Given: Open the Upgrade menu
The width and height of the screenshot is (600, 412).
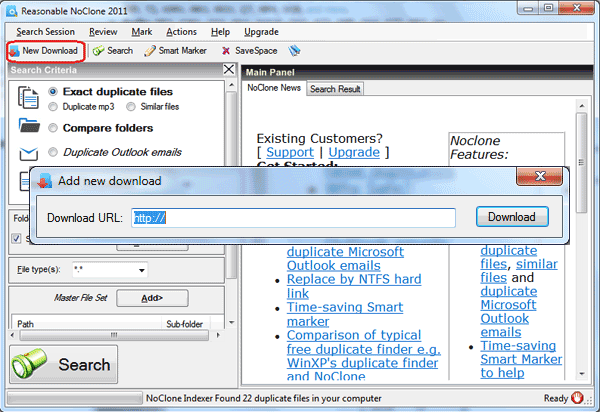Looking at the screenshot, I should (x=261, y=32).
